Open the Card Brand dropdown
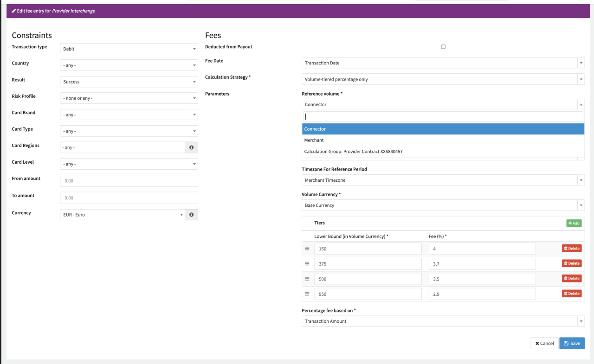 (x=129, y=115)
